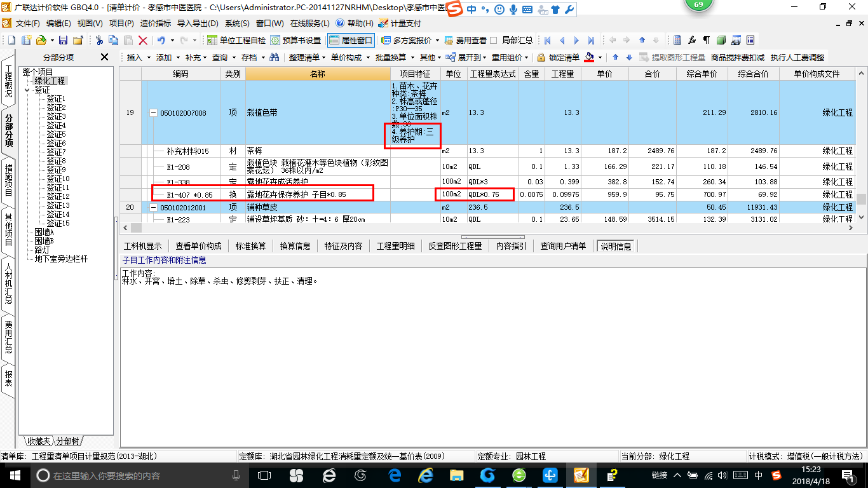Viewport: 868px width, 488px height.
Task: Open 预算书设置 budget settings
Action: 295,40
